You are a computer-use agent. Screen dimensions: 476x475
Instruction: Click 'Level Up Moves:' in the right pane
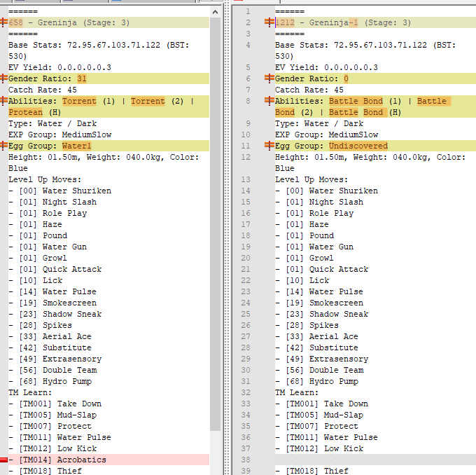(x=311, y=179)
